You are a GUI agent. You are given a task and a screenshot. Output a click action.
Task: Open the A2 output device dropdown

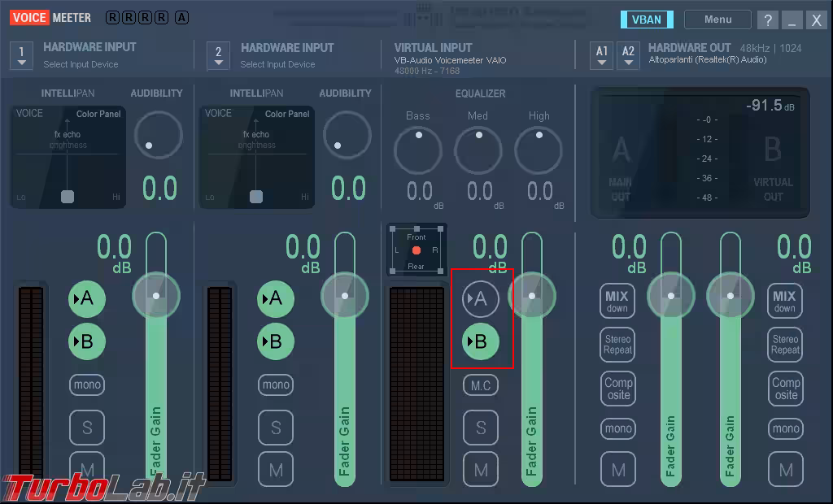[x=627, y=54]
